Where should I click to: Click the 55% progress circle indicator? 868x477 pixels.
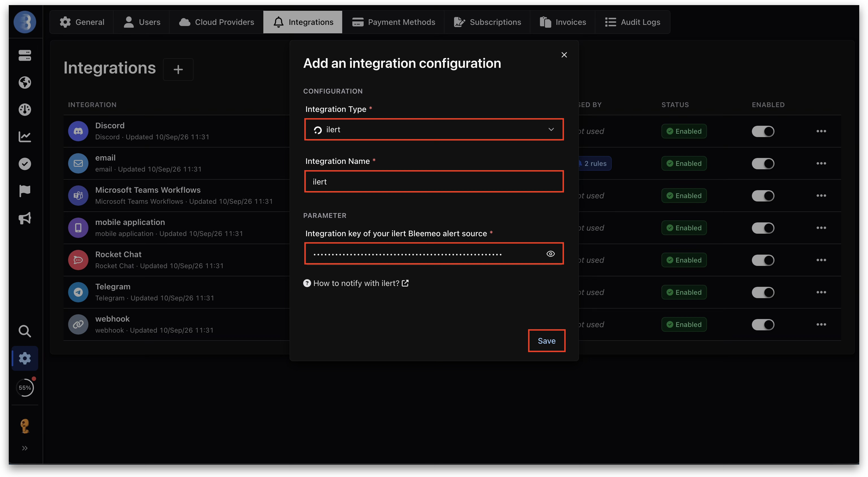pyautogui.click(x=25, y=388)
